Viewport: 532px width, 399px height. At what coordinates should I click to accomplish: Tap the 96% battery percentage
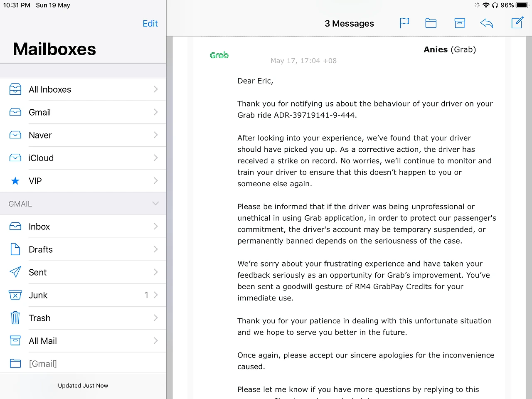(x=507, y=5)
